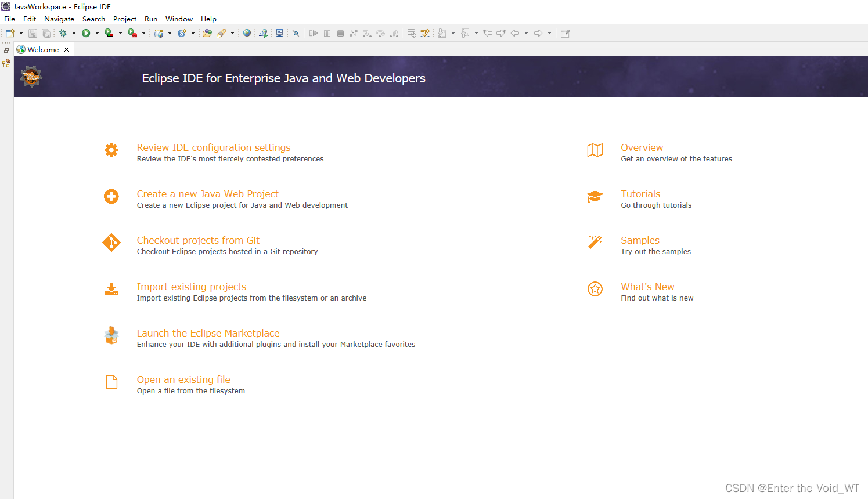Image resolution: width=868 pixels, height=499 pixels.
Task: Open the File menu
Action: click(x=10, y=19)
